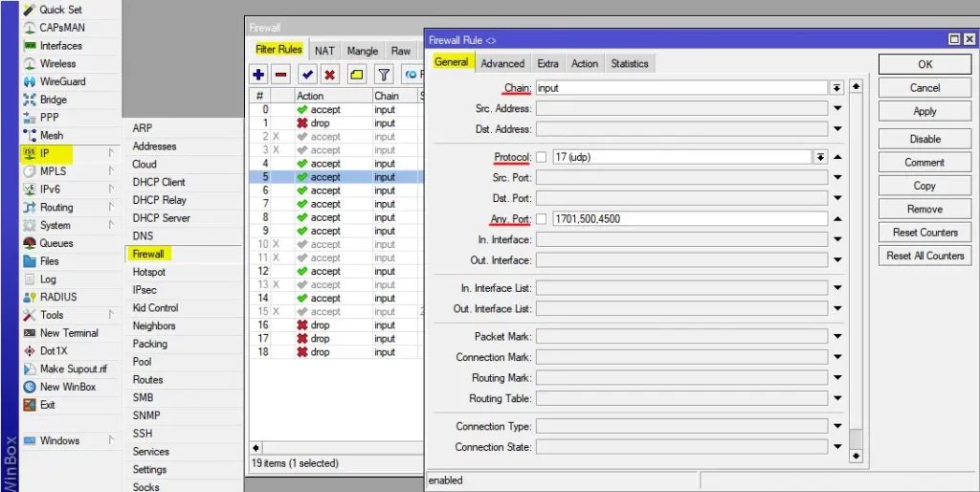Expand the Src. Address field arrow
This screenshot has width=980, height=492.
[837, 109]
